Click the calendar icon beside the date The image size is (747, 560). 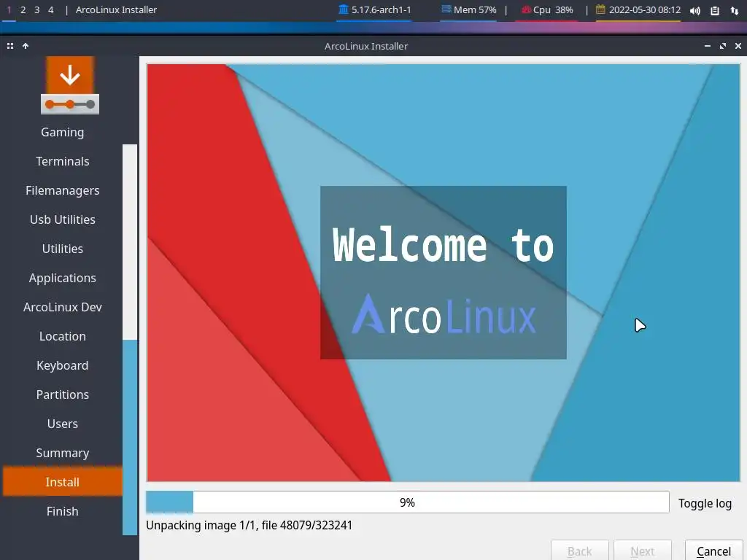pos(600,9)
